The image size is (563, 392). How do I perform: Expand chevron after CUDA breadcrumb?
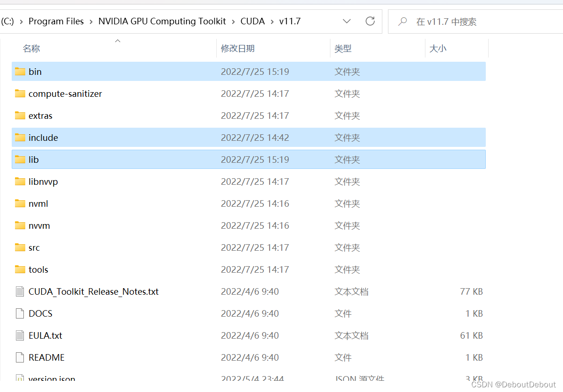pyautogui.click(x=272, y=22)
